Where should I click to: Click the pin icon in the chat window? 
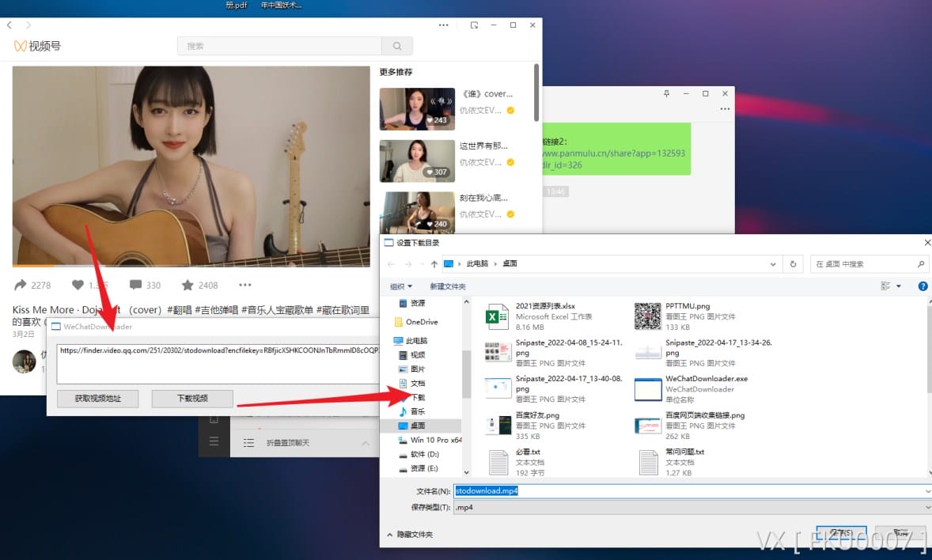(x=666, y=93)
